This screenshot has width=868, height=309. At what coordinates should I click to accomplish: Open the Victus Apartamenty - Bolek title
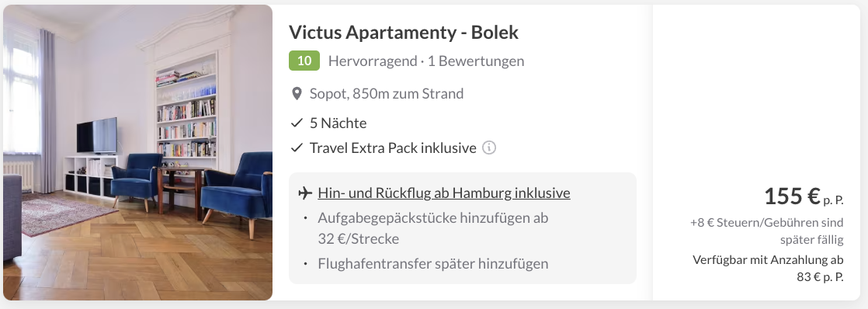pyautogui.click(x=404, y=32)
